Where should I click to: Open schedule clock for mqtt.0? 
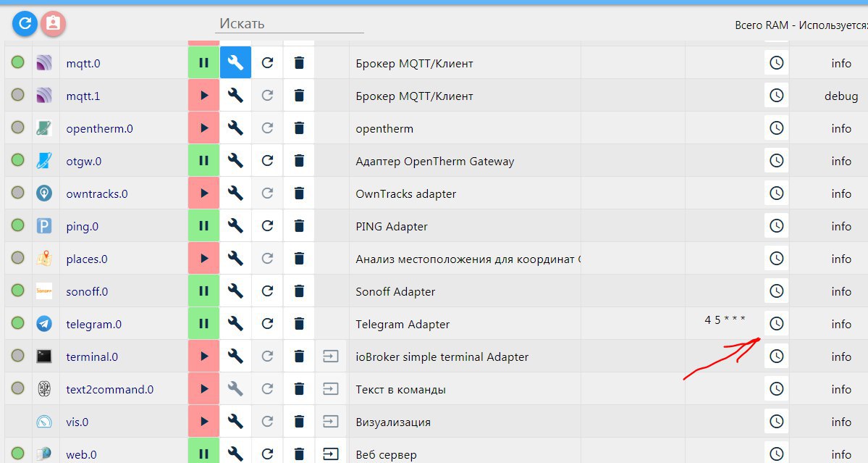tap(777, 62)
